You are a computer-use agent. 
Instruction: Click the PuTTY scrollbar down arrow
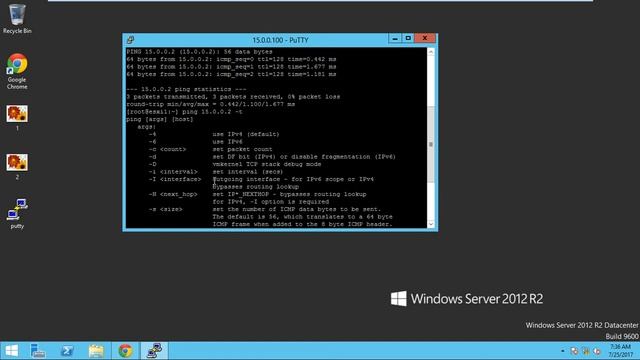(x=431, y=224)
